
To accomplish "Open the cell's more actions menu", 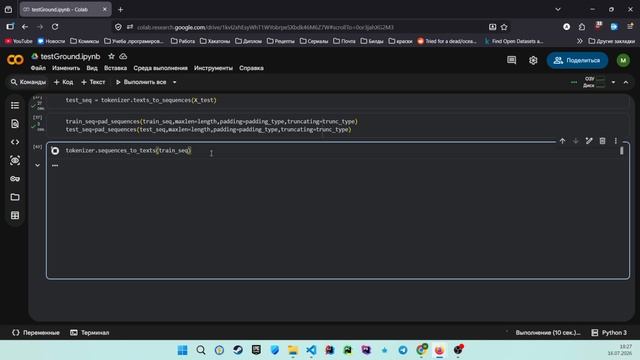I will pyautogui.click(x=616, y=141).
